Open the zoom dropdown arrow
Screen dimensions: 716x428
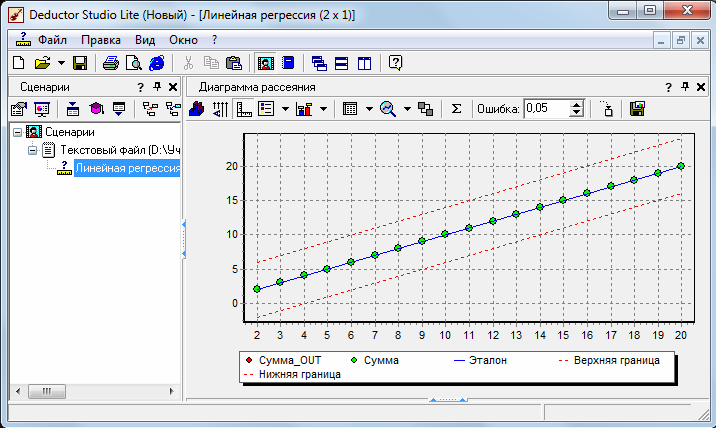[x=407, y=109]
